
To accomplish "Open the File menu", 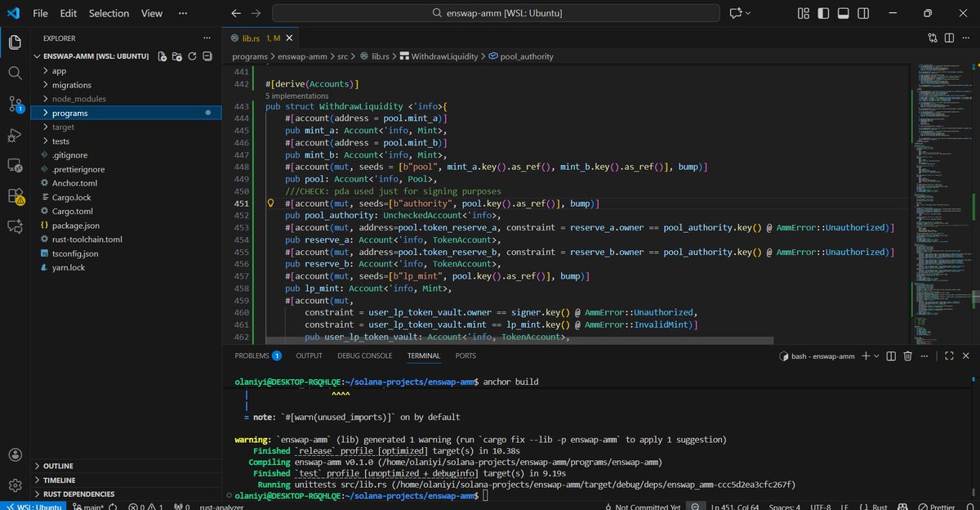I will pos(41,13).
